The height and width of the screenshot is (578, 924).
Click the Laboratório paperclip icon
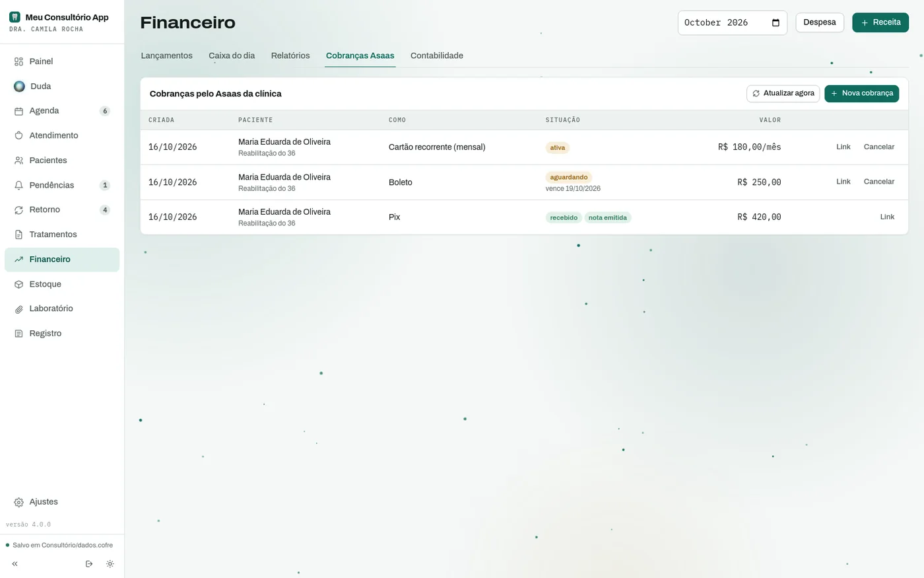[18, 309]
